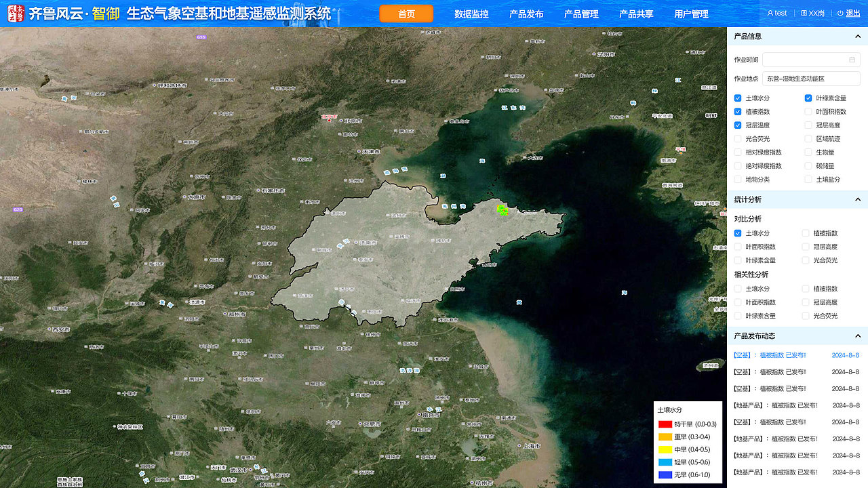The width and height of the screenshot is (868, 488).
Task: Click the user icon beside test
Action: point(770,13)
